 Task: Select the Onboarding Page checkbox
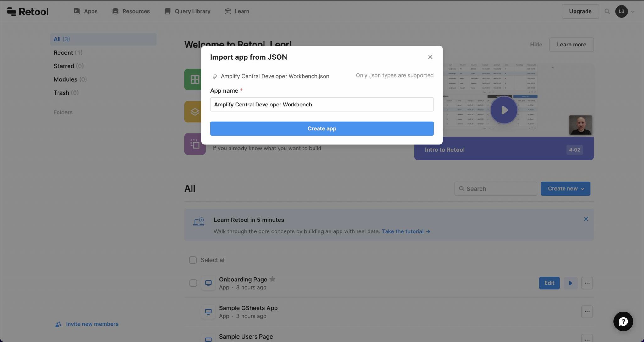[192, 283]
